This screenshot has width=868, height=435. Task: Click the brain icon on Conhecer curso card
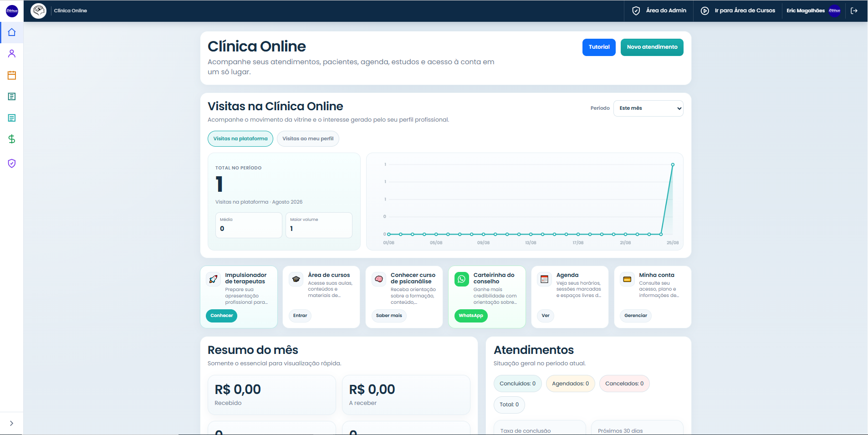pyautogui.click(x=379, y=279)
